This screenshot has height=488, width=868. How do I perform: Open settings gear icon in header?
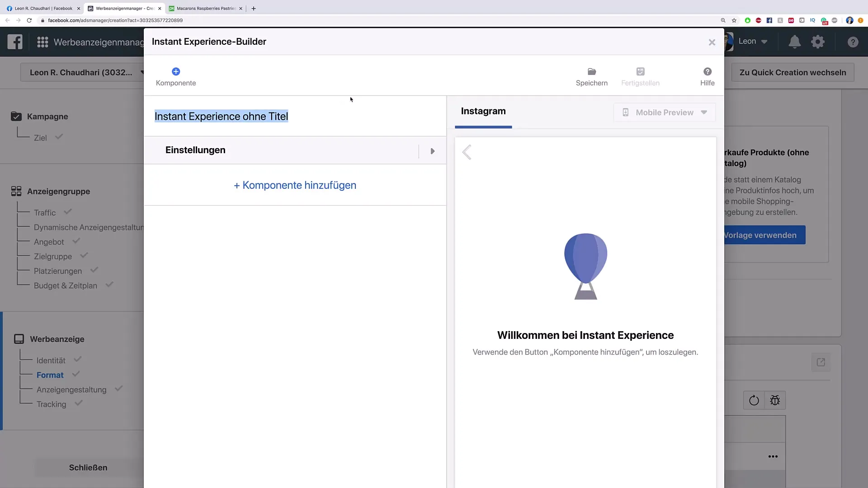tap(818, 42)
